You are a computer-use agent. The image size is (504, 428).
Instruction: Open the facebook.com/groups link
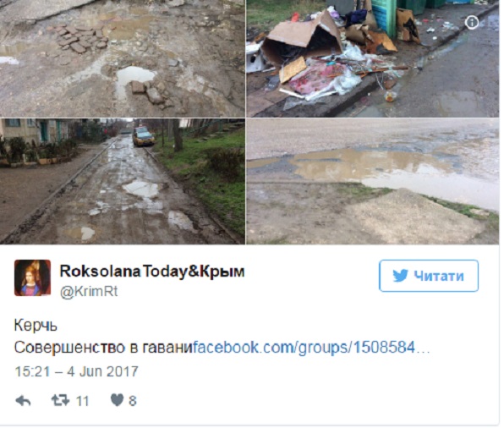coord(311,348)
